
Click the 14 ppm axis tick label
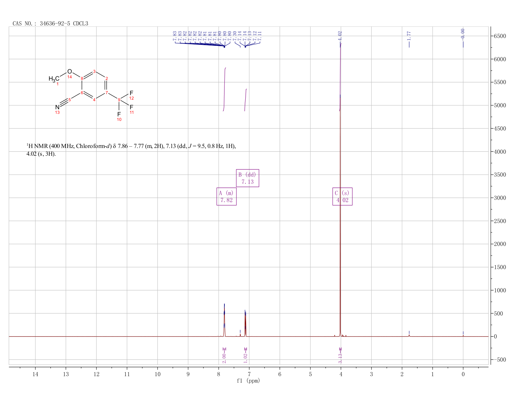click(x=35, y=374)
